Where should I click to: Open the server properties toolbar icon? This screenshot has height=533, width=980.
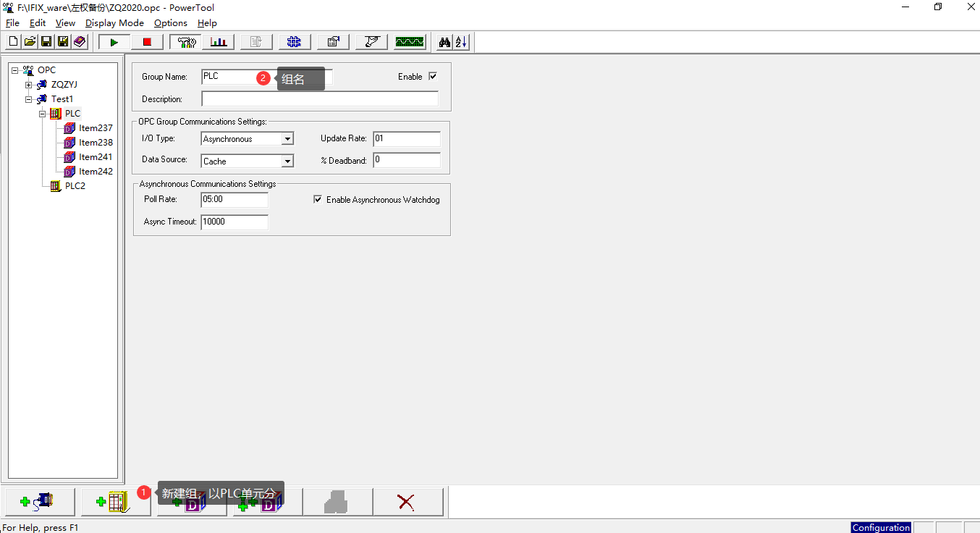click(x=332, y=42)
